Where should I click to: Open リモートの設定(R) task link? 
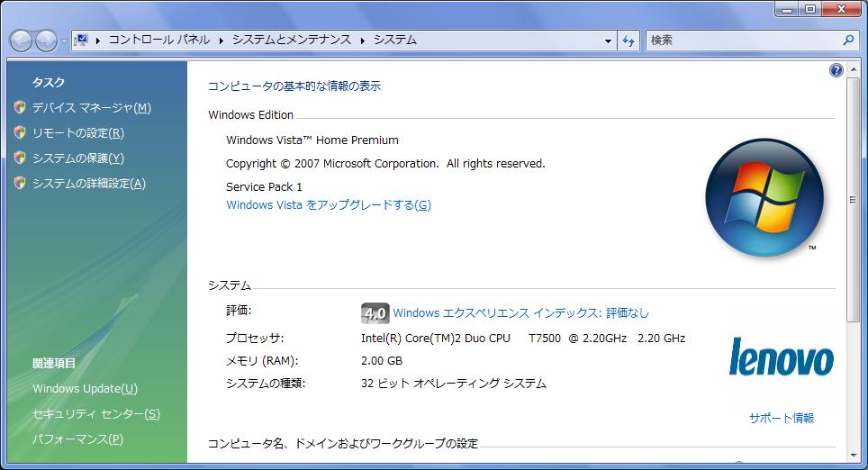pos(78,133)
